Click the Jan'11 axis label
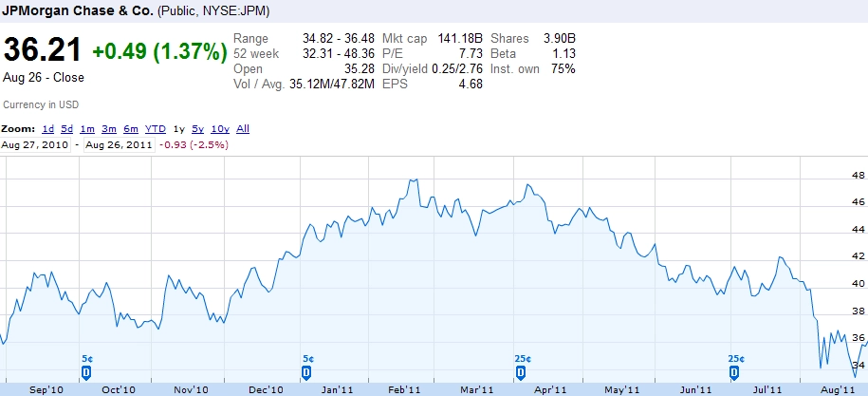 click(x=338, y=390)
